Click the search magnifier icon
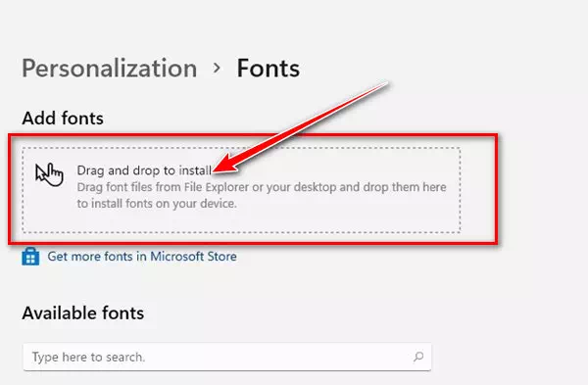The height and width of the screenshot is (385, 588). 418,357
